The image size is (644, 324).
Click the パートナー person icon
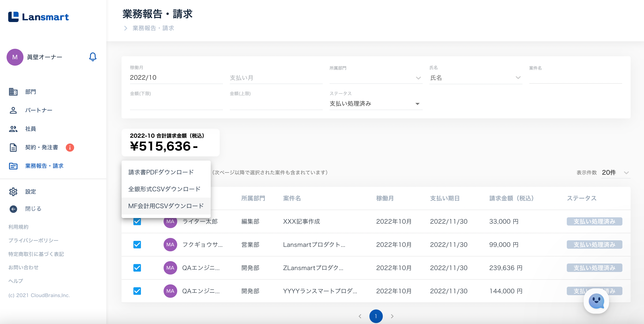tap(13, 110)
